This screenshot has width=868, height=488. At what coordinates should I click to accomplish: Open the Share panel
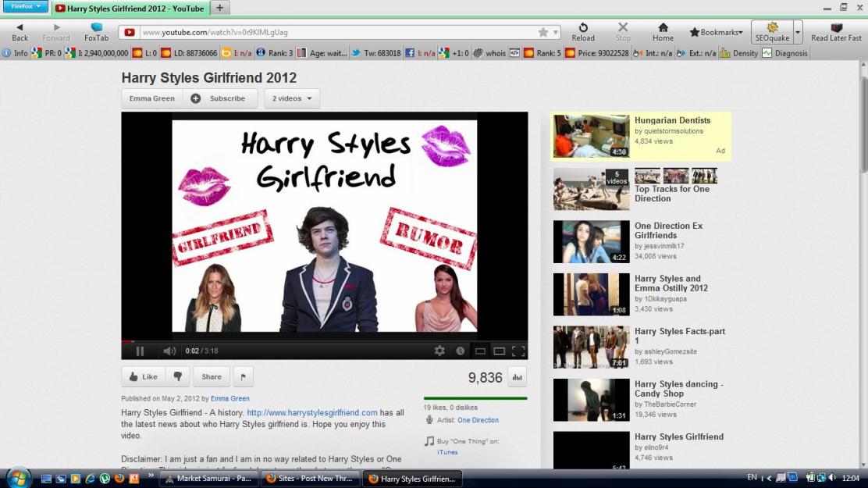click(212, 376)
